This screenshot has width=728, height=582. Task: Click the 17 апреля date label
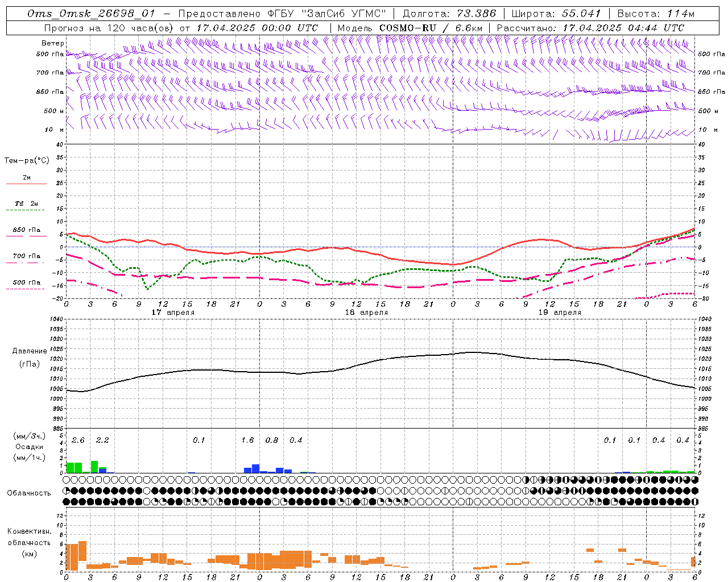(173, 313)
